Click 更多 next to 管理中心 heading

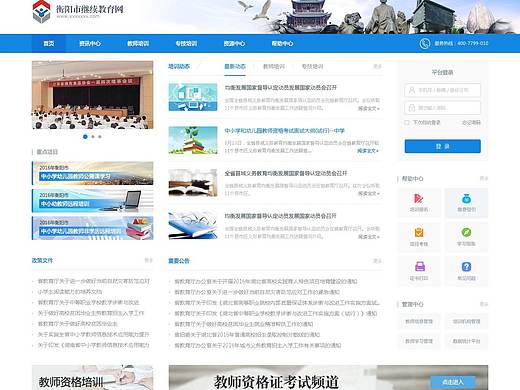(x=484, y=304)
